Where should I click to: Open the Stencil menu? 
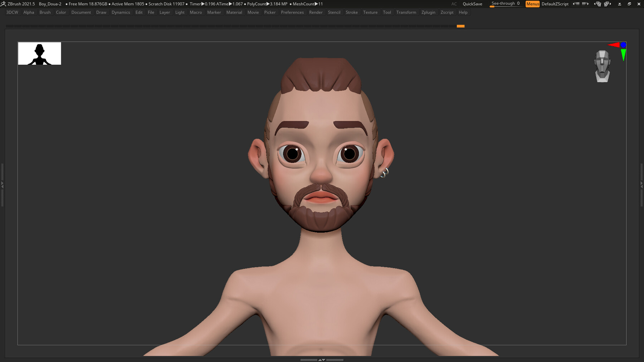334,12
